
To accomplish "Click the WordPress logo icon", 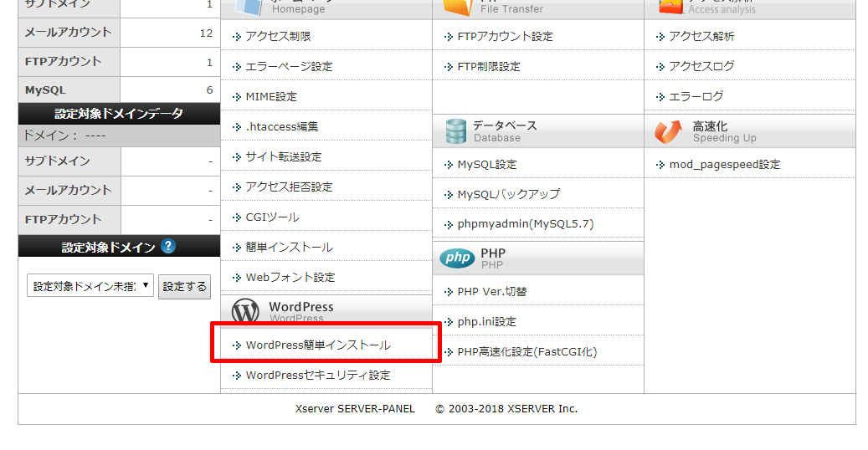I will [245, 311].
